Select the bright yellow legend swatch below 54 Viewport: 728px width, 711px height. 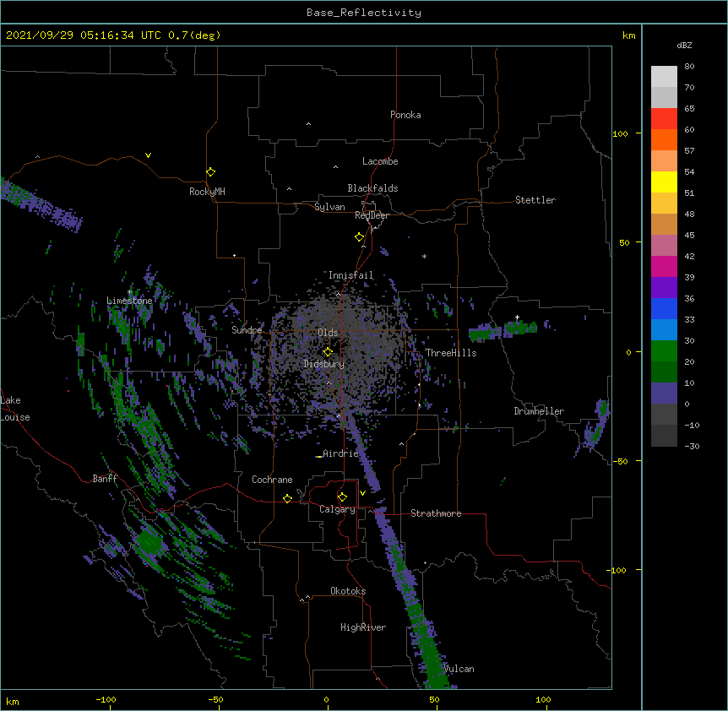[664, 182]
